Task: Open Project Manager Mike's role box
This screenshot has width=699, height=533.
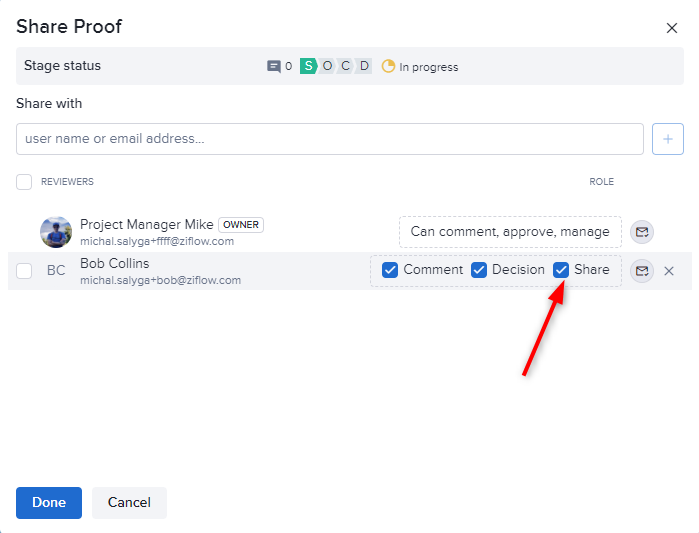Action: coord(509,232)
